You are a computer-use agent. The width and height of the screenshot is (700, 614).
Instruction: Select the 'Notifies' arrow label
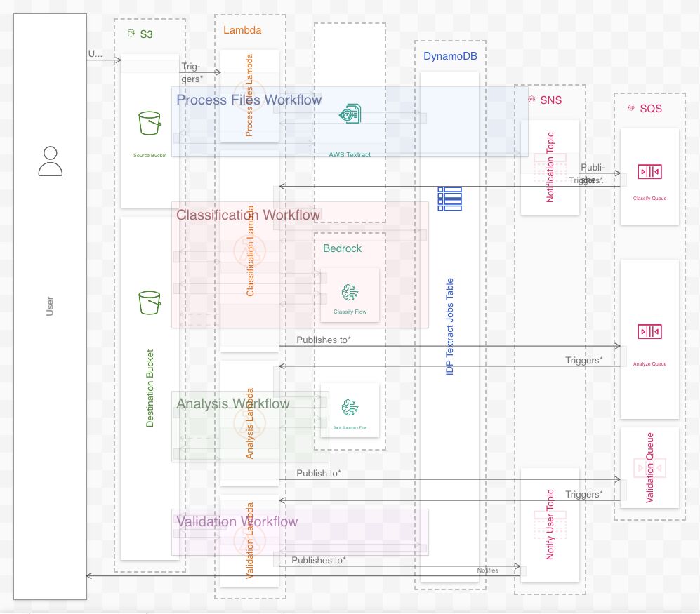point(487,570)
